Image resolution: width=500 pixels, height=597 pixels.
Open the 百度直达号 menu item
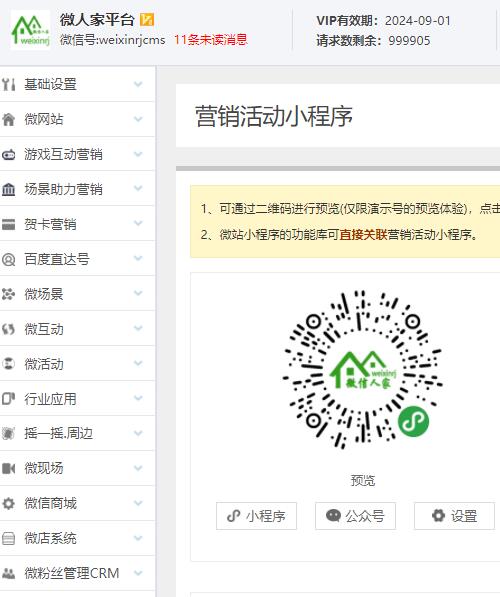[x=77, y=259]
